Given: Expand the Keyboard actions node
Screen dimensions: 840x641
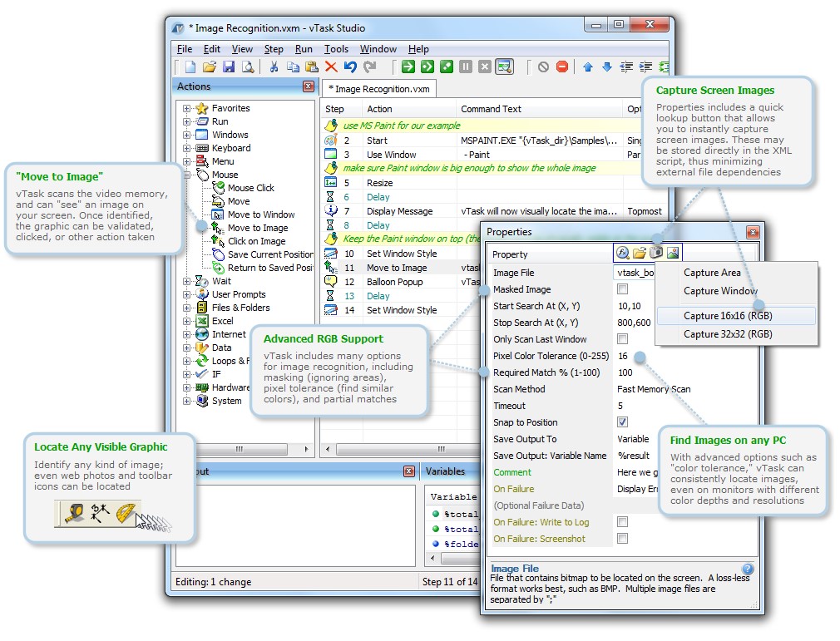Looking at the screenshot, I should point(186,148).
